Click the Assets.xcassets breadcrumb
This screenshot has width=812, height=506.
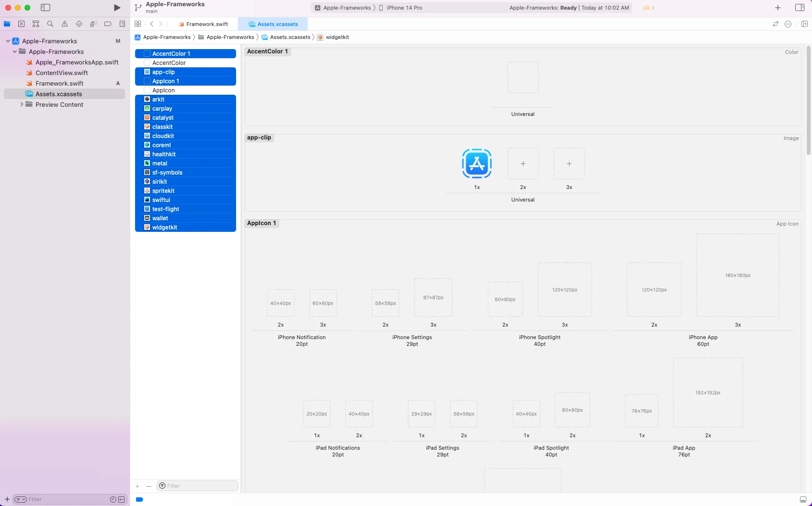click(x=286, y=37)
